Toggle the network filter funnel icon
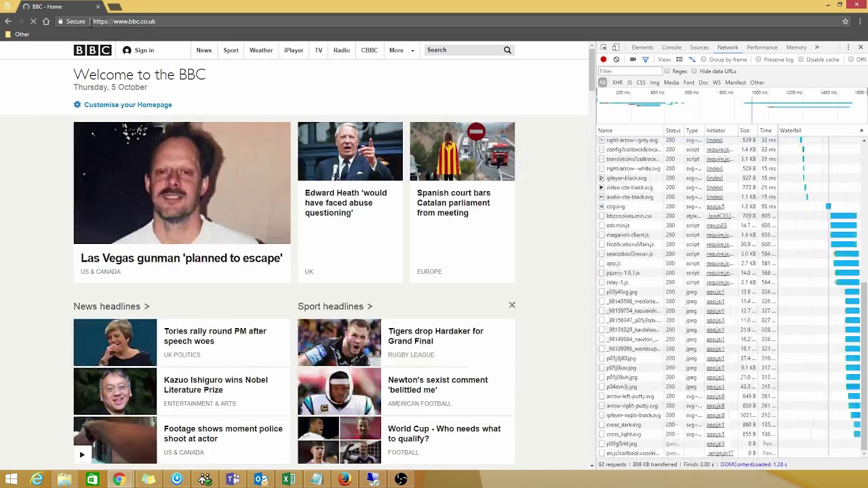Viewport: 868px width, 488px height. tap(646, 60)
